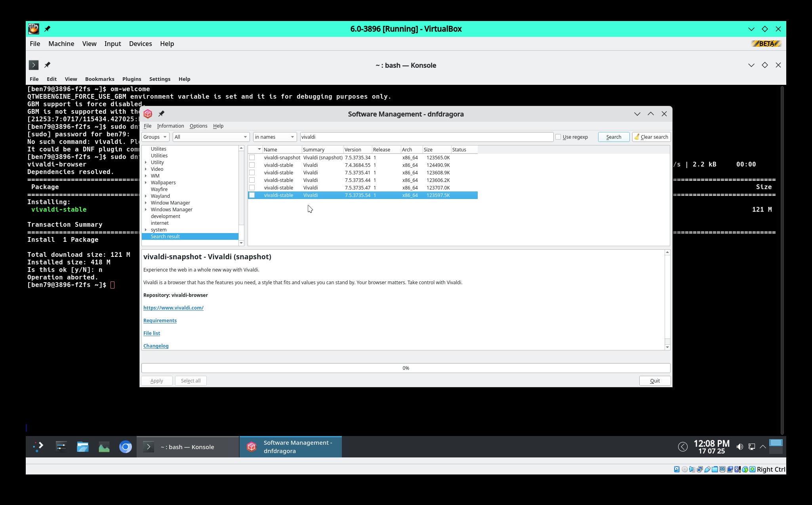The height and width of the screenshot is (505, 812).
Task: Launch the Chromium browser from taskbar
Action: tap(125, 447)
